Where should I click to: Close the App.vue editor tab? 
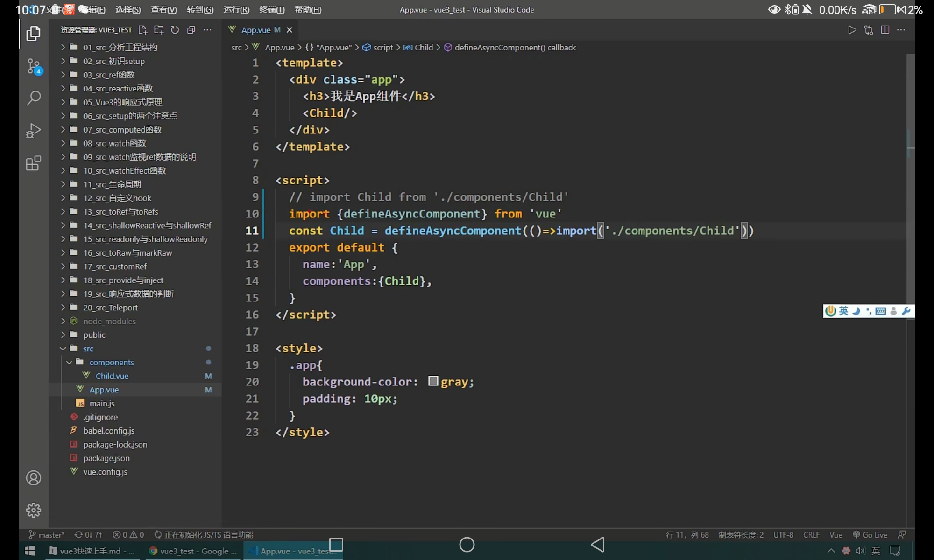point(290,30)
